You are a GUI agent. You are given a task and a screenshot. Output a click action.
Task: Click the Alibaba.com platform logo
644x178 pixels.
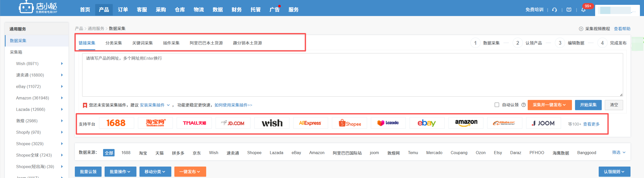click(505, 123)
